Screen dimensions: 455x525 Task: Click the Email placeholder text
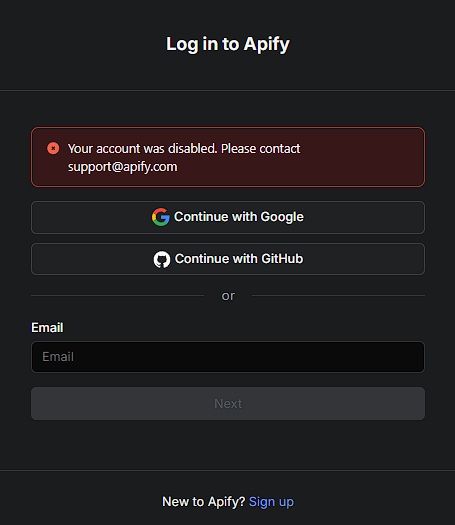coord(58,357)
